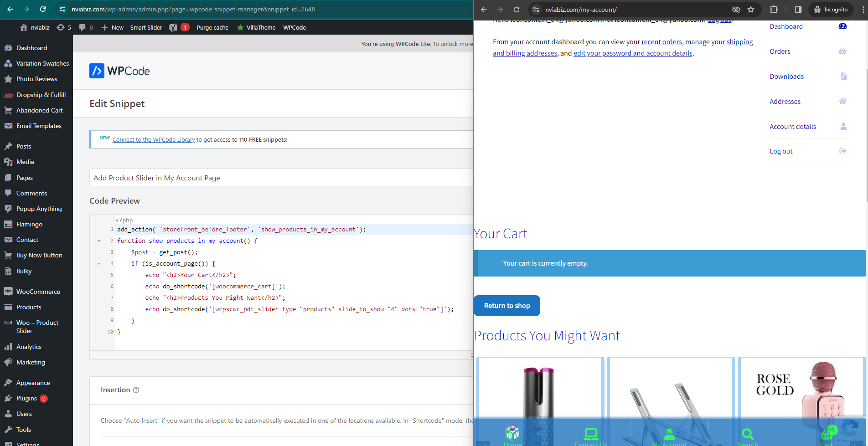Collapse the code fold at line 4
Viewport: 868px width, 446px height.
pyautogui.click(x=99, y=264)
